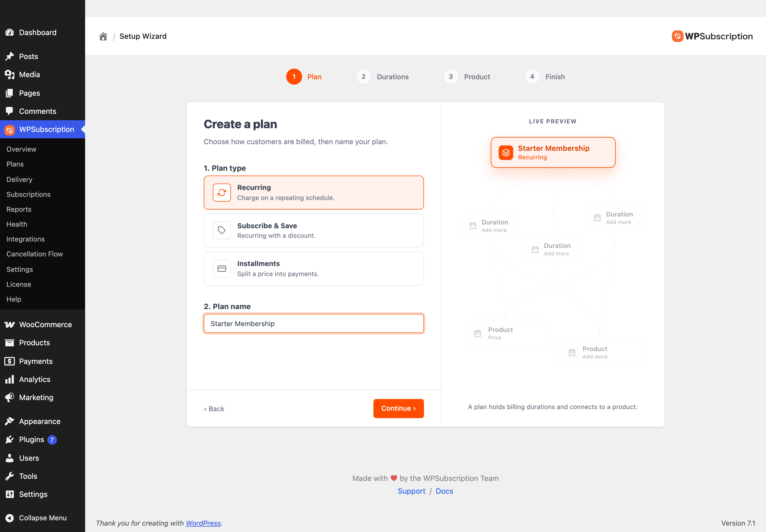
Task: Click the "Version 7.1" footer text
Action: click(x=738, y=523)
